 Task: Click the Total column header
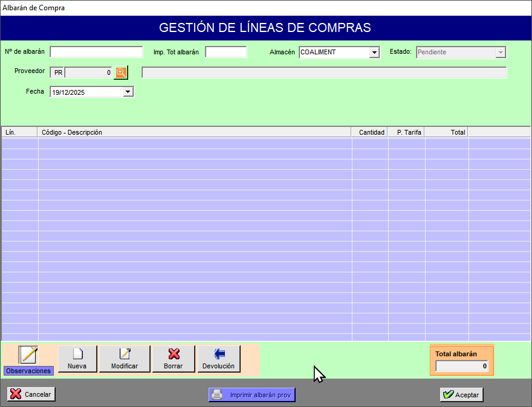[447, 132]
